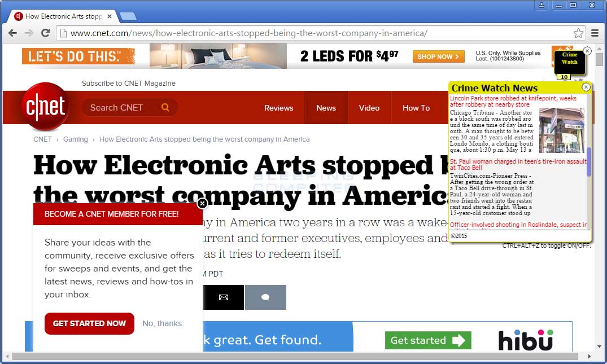The width and height of the screenshot is (607, 364).
Task: Click the 10 counter under Crime Watch badge
Action: click(564, 77)
